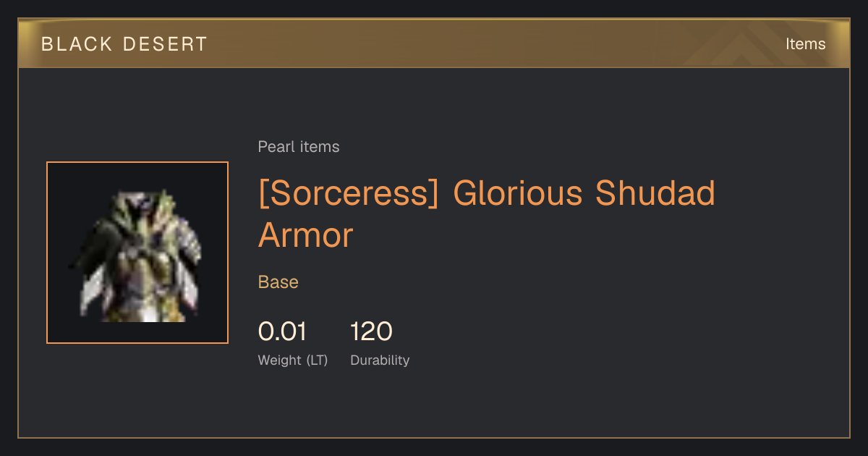This screenshot has width=868, height=456.
Task: Click the BLACK DESERT logo text
Action: point(124,44)
